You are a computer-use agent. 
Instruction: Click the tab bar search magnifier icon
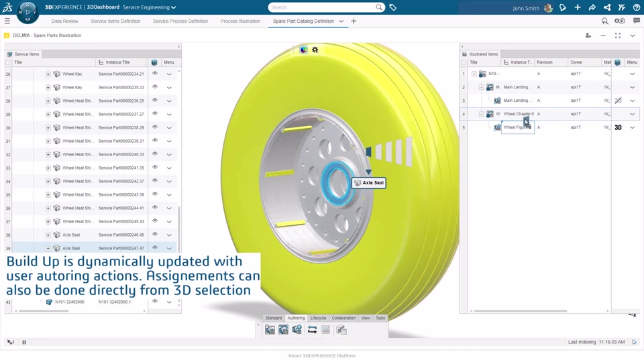604,21
